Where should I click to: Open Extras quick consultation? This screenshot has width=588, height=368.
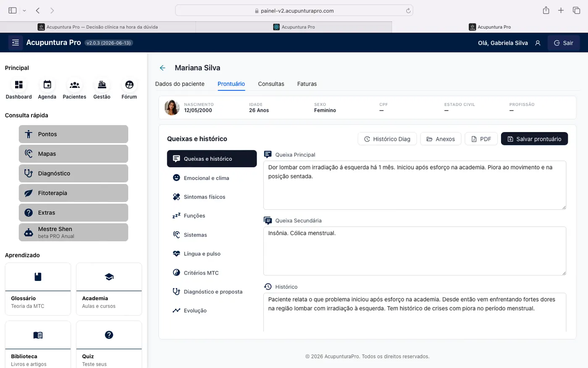click(73, 213)
